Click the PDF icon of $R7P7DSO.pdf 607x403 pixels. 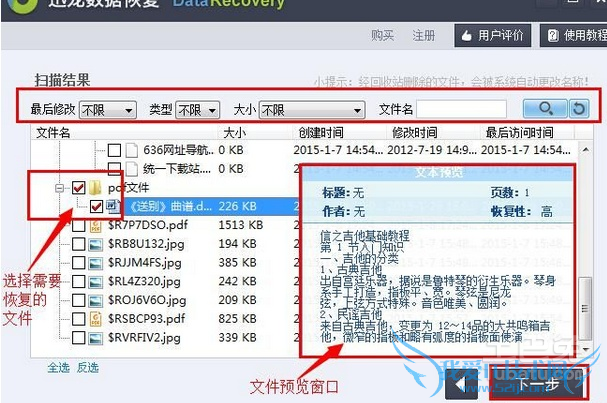[95, 225]
